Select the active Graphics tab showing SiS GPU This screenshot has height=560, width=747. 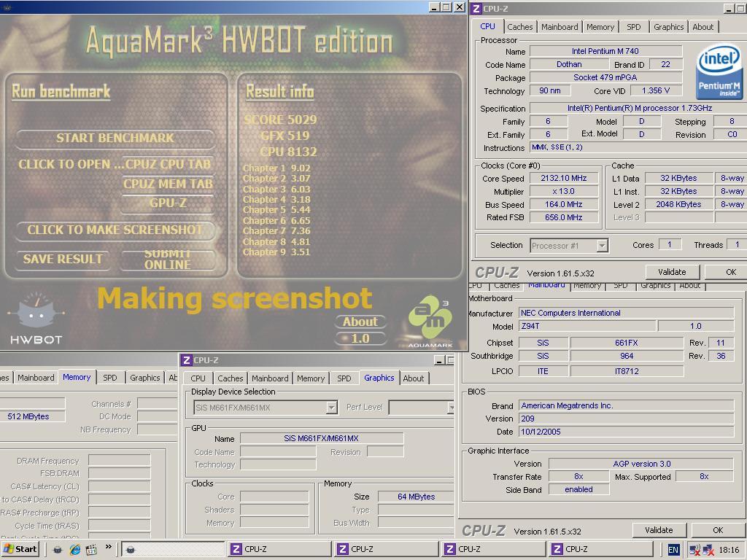coord(379,378)
